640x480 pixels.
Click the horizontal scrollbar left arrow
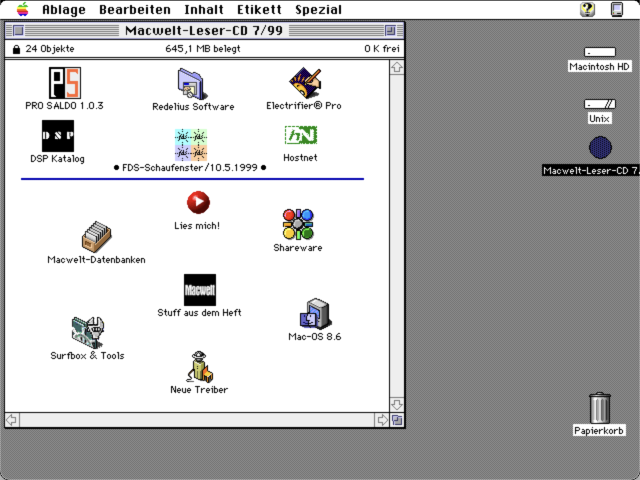tap(12, 420)
